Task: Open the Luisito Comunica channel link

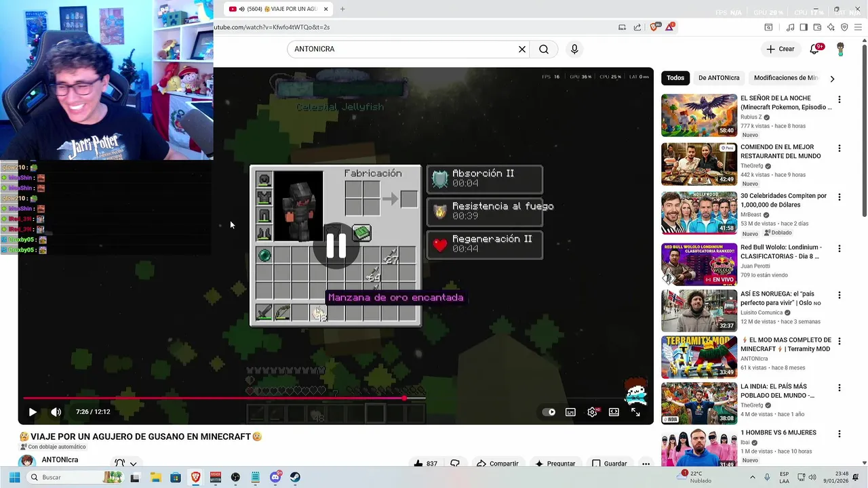Action: pyautogui.click(x=762, y=312)
